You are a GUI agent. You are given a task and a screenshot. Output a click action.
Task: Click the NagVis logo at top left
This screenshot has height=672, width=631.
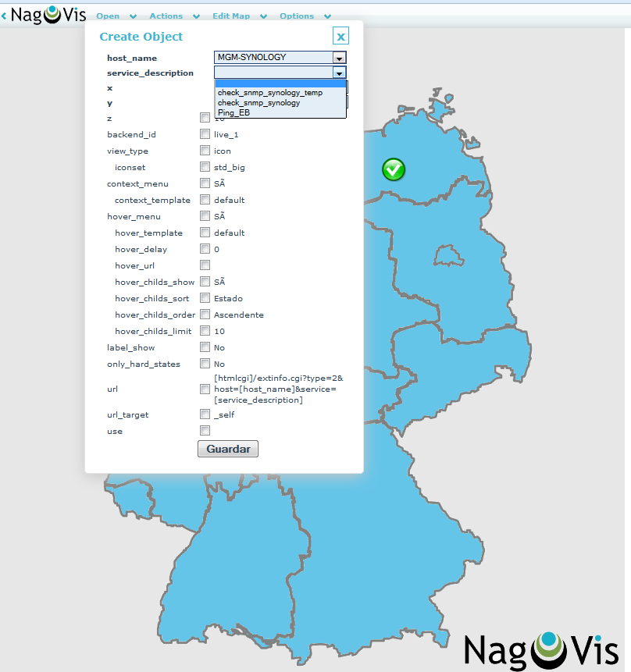pyautogui.click(x=48, y=15)
